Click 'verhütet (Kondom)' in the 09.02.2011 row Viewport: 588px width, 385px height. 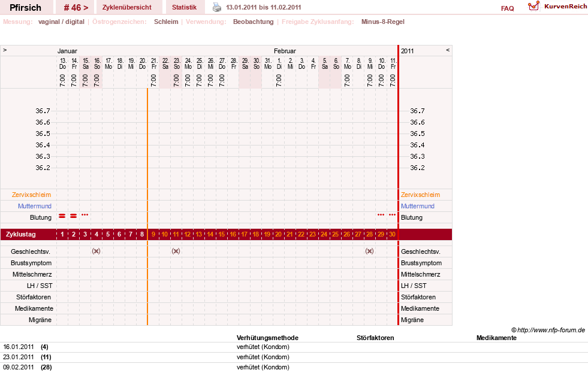pos(263,367)
